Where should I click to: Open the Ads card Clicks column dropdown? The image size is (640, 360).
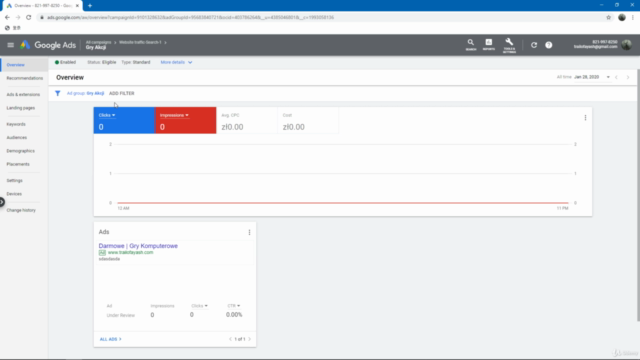199,306
